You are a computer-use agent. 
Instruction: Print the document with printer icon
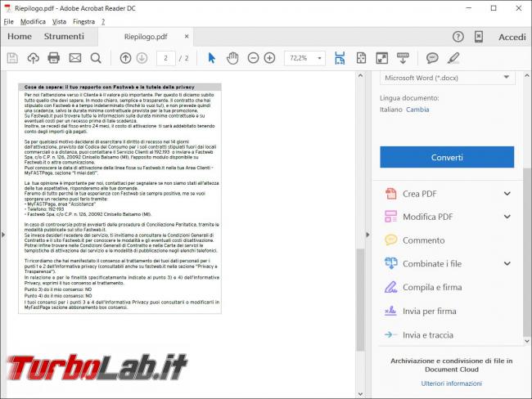coord(53,58)
